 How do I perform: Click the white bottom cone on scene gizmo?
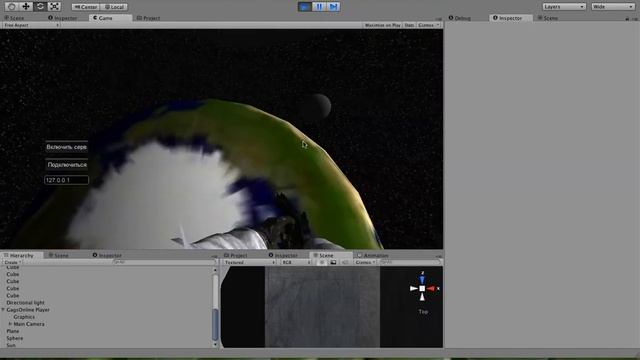(x=422, y=297)
